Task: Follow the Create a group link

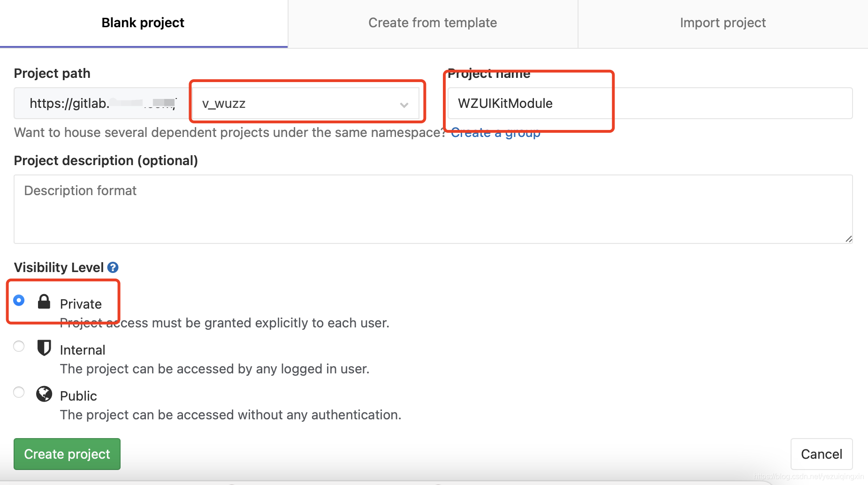Action: [x=495, y=133]
